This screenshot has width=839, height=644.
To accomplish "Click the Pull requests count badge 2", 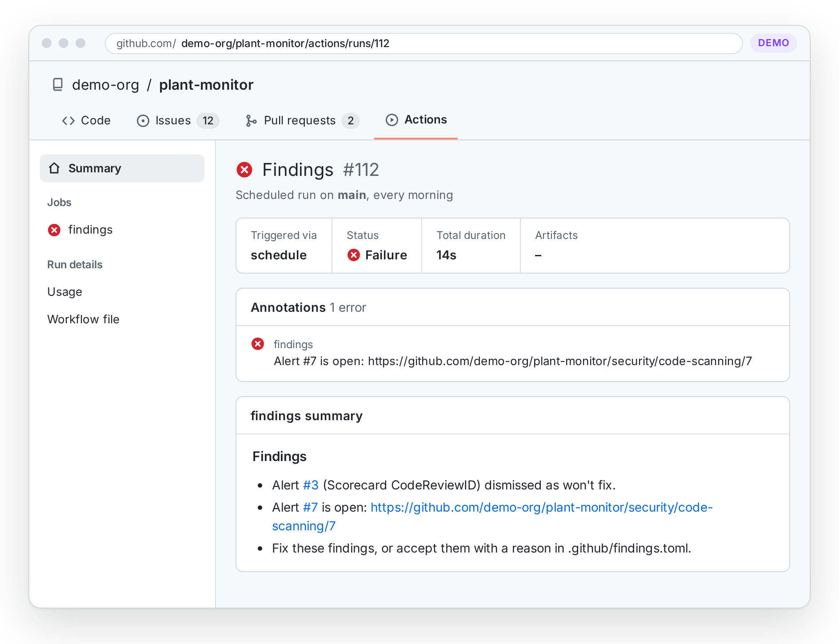I will tap(351, 120).
